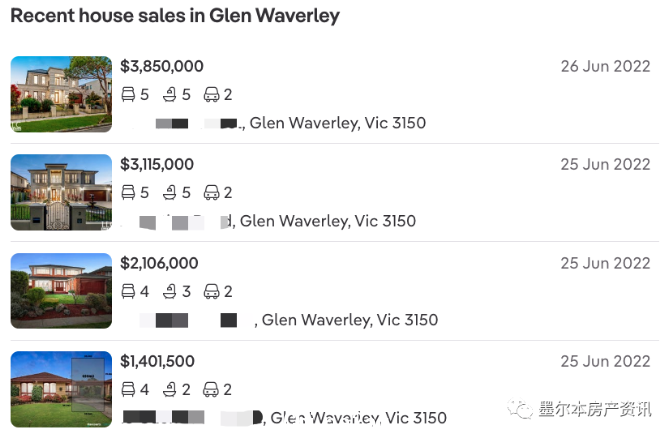Click the $3,850,000 price link

pyautogui.click(x=162, y=66)
